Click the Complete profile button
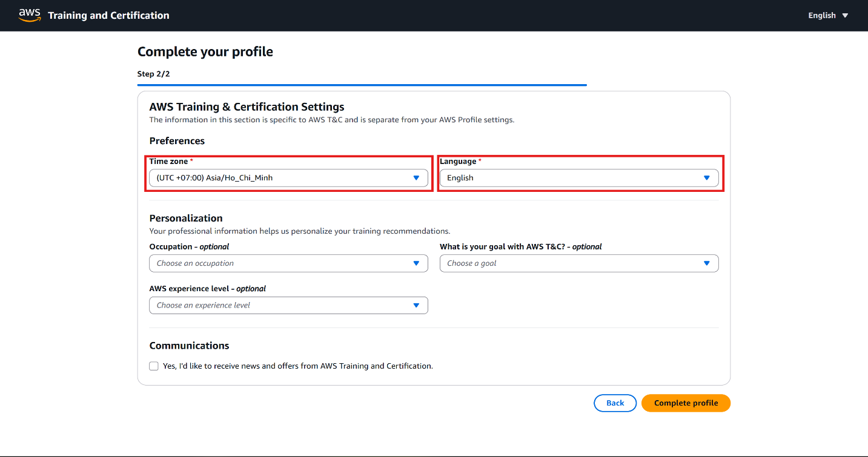868x457 pixels. pos(686,403)
